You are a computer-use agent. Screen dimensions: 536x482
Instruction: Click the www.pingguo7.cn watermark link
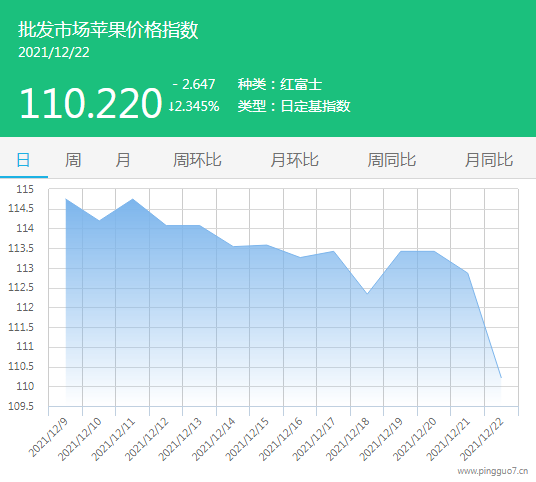[493, 471]
